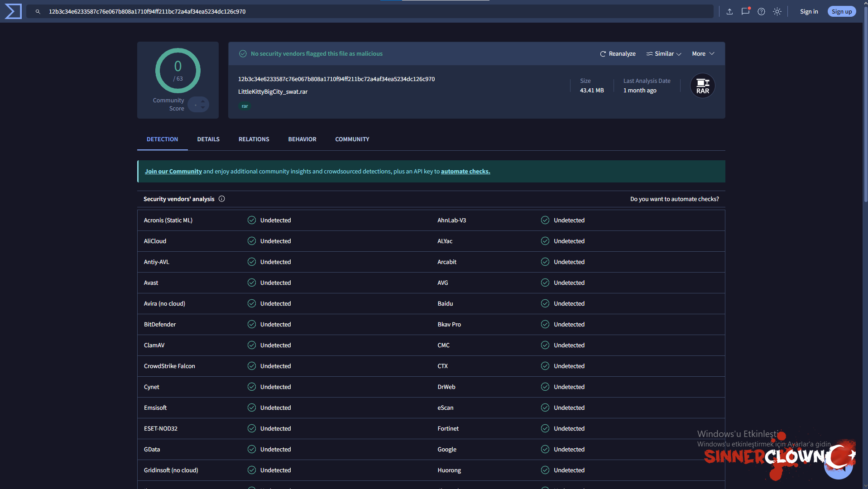This screenshot has height=489, width=868.
Task: Click the AVG undetected check icon
Action: [545, 283]
